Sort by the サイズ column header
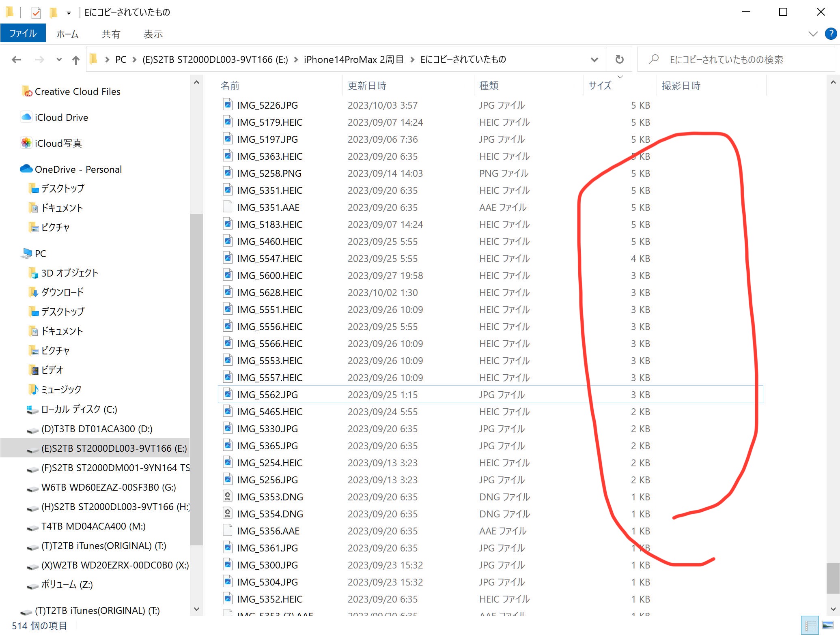 600,86
